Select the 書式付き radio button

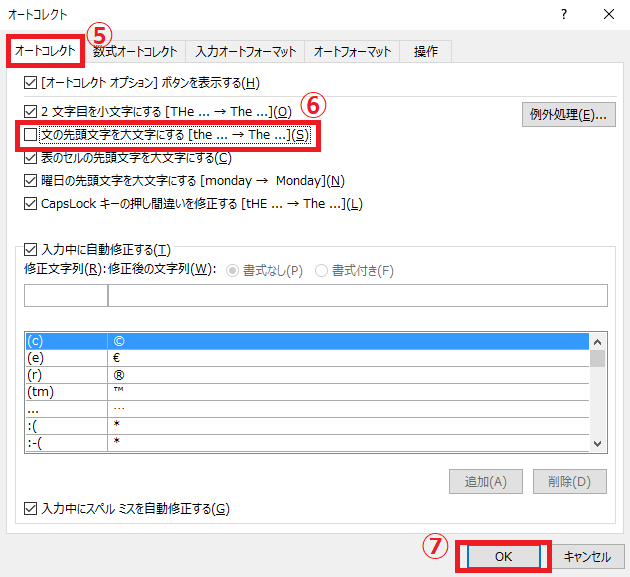coord(321,270)
